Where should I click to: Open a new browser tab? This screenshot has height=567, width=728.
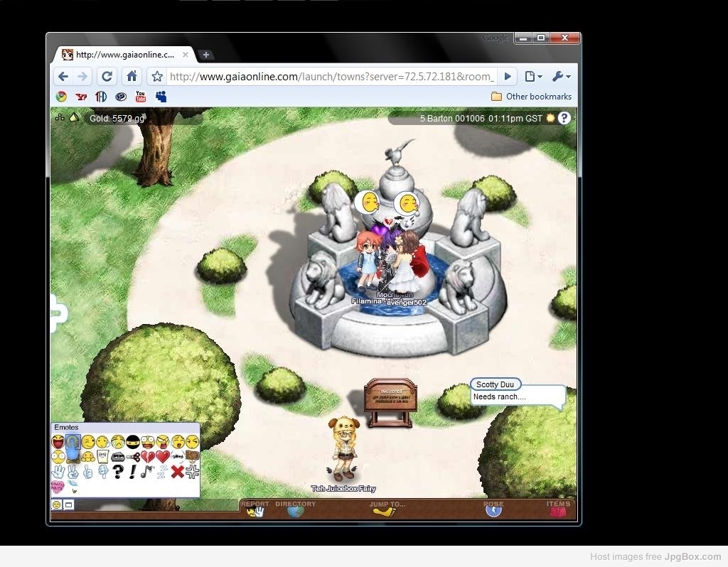point(205,55)
